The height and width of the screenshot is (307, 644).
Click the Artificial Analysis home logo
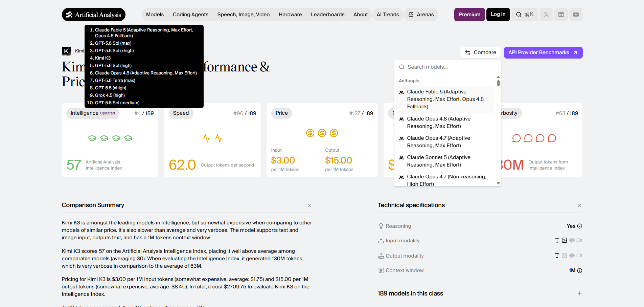pyautogui.click(x=94, y=15)
